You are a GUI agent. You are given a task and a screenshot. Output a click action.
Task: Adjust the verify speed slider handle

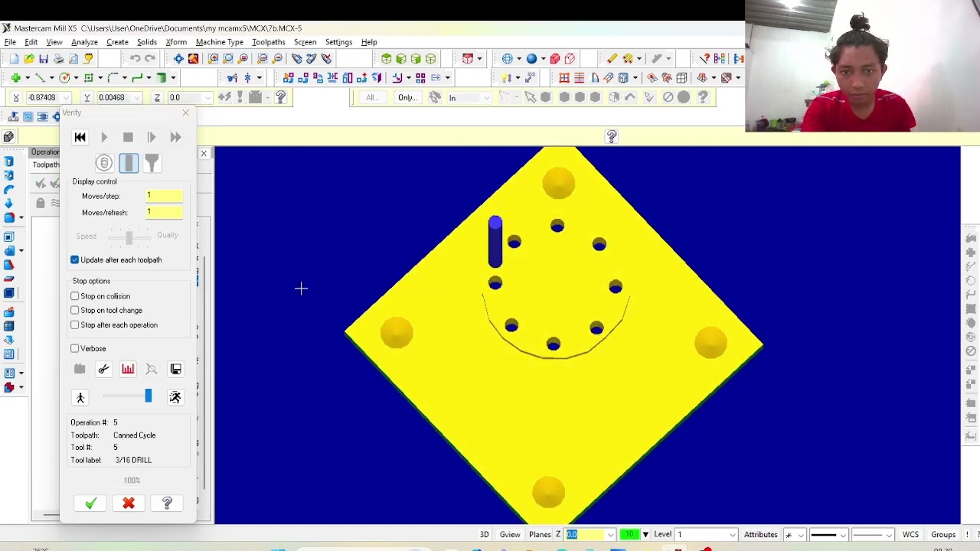coord(148,396)
